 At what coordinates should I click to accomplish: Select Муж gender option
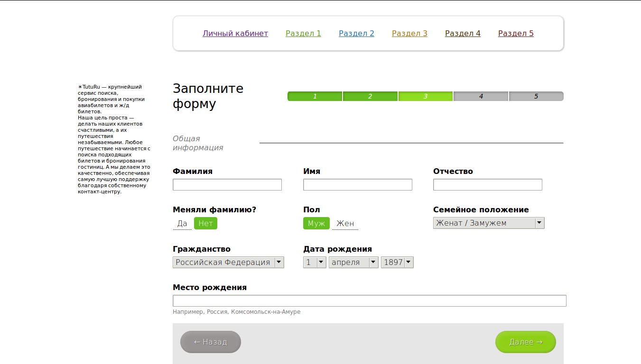pos(316,223)
